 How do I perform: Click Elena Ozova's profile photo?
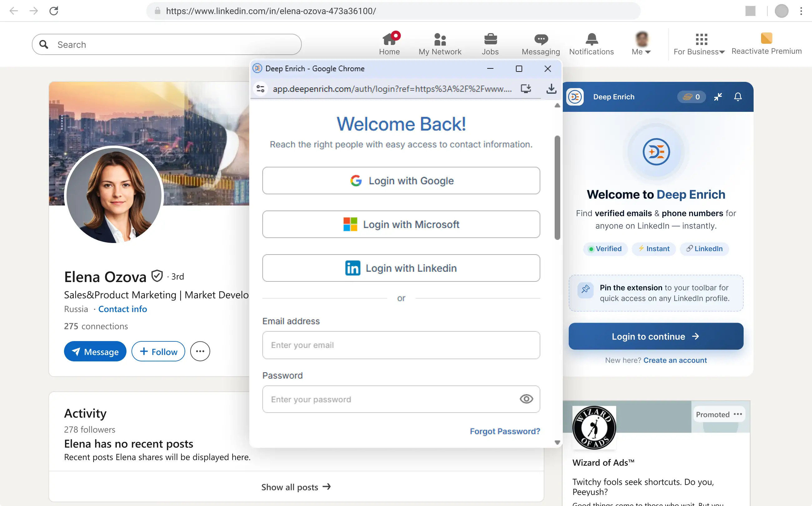point(114,196)
